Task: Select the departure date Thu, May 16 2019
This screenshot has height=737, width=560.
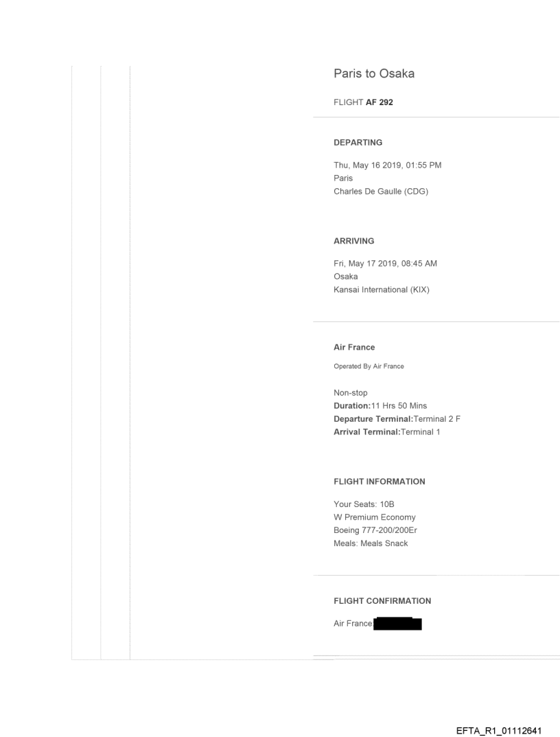Action: [371, 165]
